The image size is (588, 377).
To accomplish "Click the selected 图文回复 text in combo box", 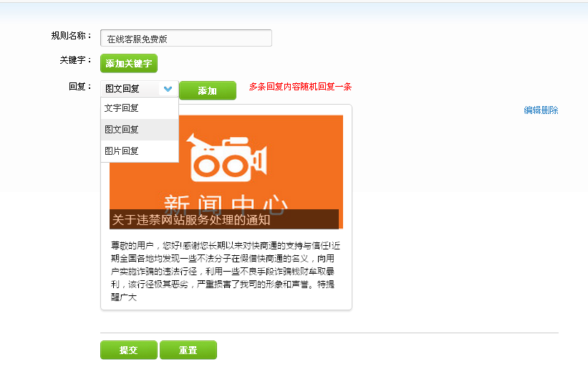I will pyautogui.click(x=122, y=90).
